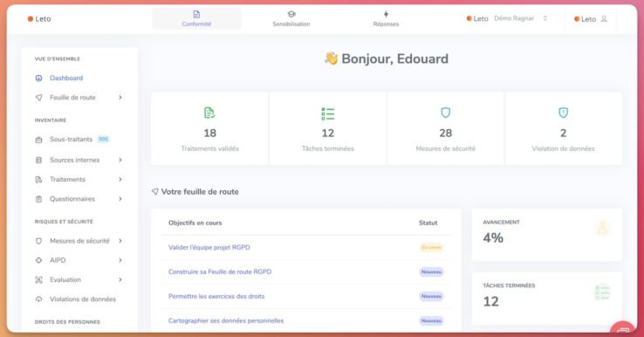Open Cartographier ses données personnelles link
Viewport: 644px width, 337px height.
pos(226,320)
